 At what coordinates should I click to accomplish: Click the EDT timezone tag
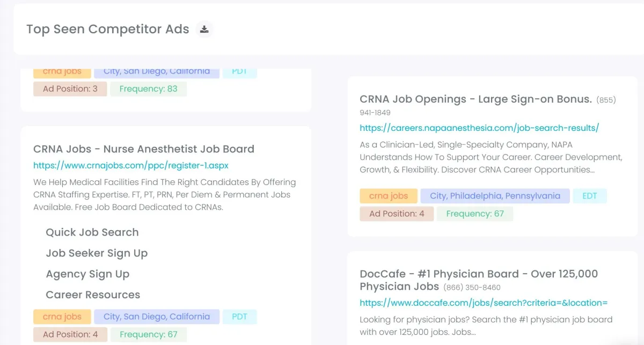tap(589, 196)
